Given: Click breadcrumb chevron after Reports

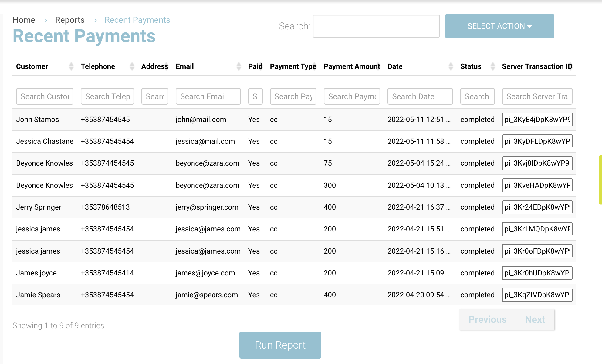Looking at the screenshot, I should [x=95, y=20].
